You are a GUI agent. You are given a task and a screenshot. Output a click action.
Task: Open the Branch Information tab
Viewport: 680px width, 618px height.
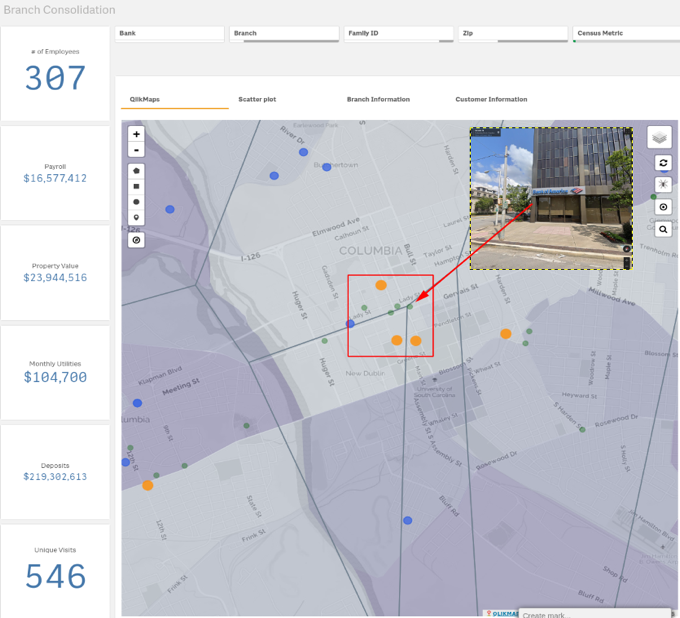tap(378, 100)
